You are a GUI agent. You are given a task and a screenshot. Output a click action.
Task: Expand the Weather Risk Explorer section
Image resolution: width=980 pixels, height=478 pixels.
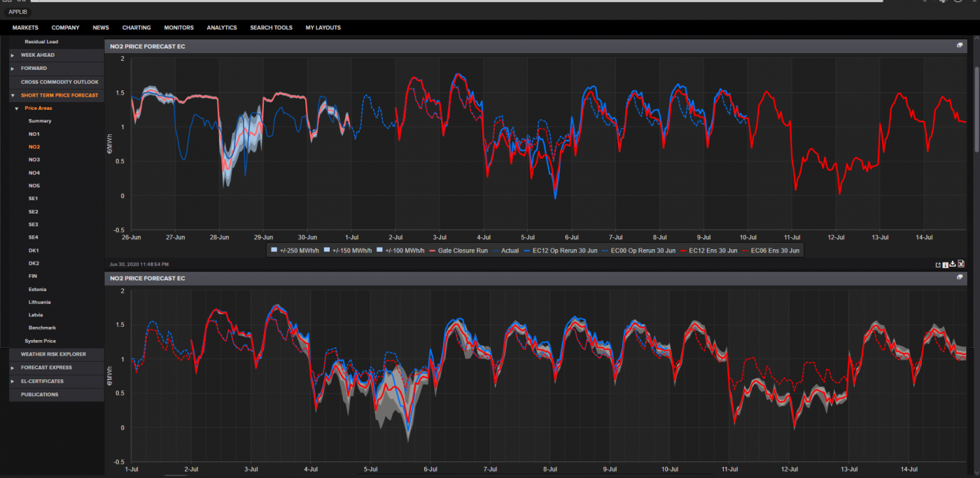[57, 354]
